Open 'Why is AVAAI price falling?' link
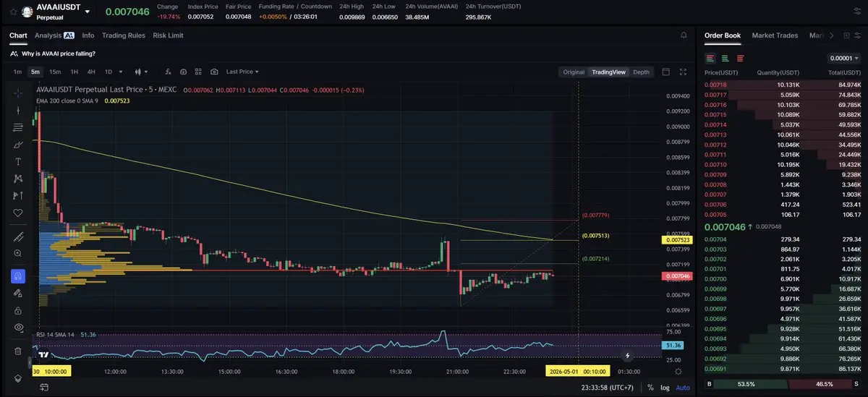 (59, 54)
